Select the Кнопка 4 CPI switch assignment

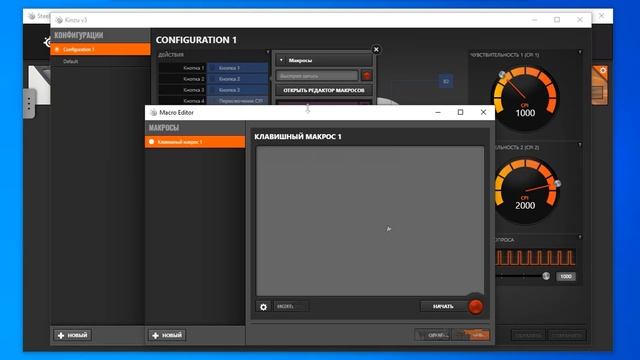(x=238, y=100)
